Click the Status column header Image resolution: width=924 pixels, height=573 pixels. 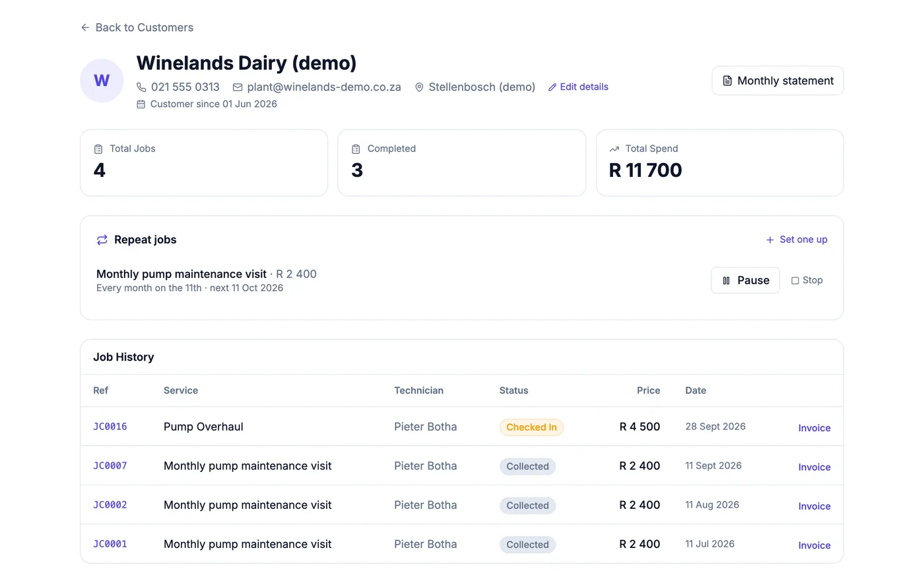pos(513,391)
